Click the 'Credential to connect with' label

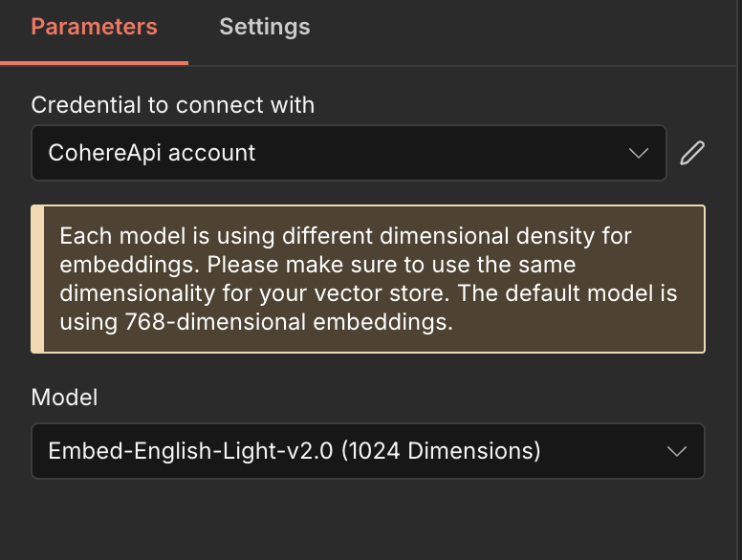click(172, 104)
